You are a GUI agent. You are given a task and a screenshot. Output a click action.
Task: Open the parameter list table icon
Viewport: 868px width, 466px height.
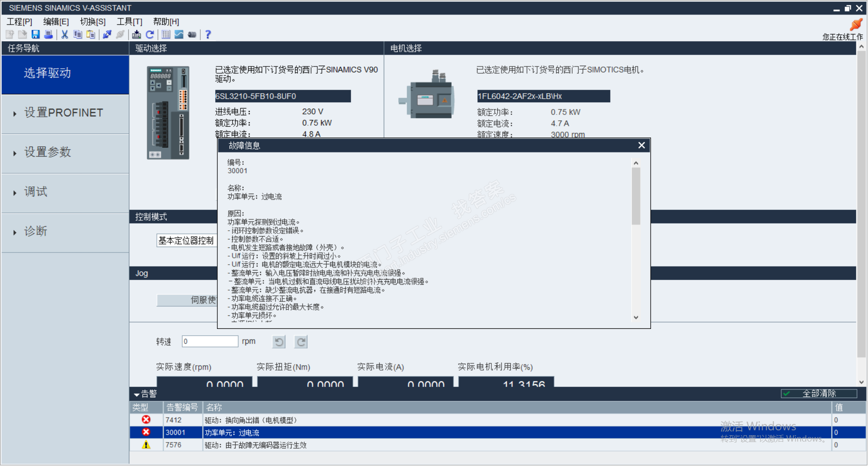click(166, 34)
